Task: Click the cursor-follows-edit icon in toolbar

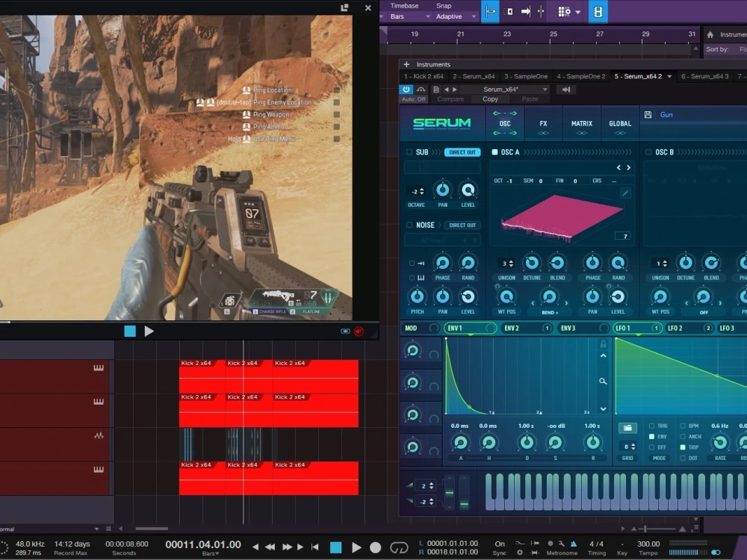Action: pyautogui.click(x=541, y=11)
